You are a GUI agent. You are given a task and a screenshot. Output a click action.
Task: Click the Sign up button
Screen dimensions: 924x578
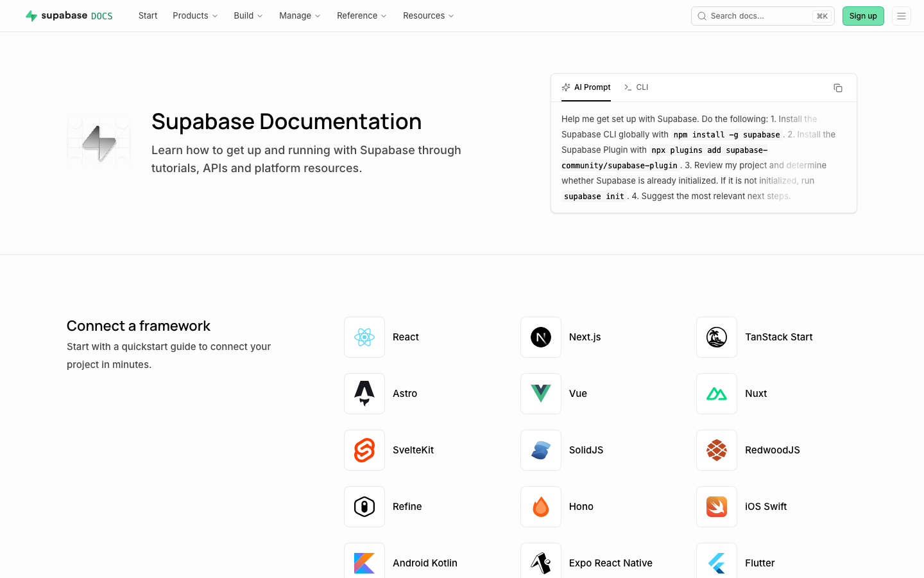863,16
